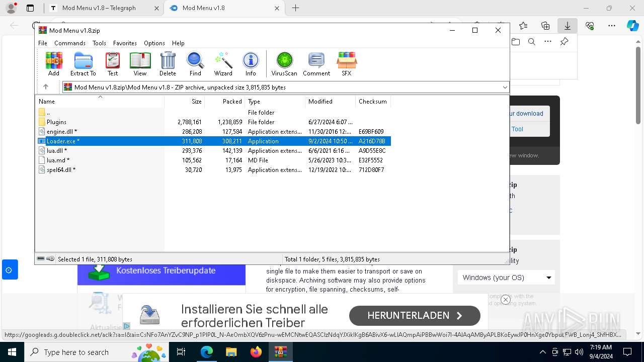The image size is (644, 362).
Task: Open Edge settings and more menu
Action: (x=612, y=26)
